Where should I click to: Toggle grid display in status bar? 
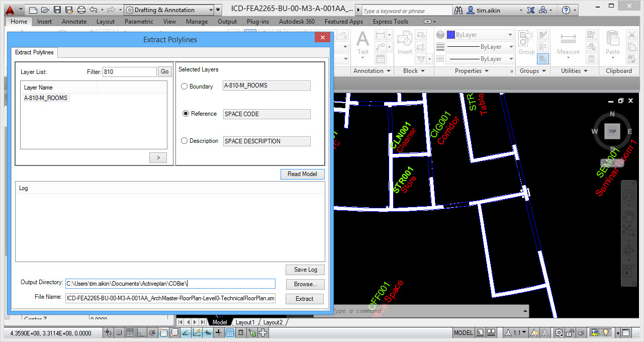[130, 332]
